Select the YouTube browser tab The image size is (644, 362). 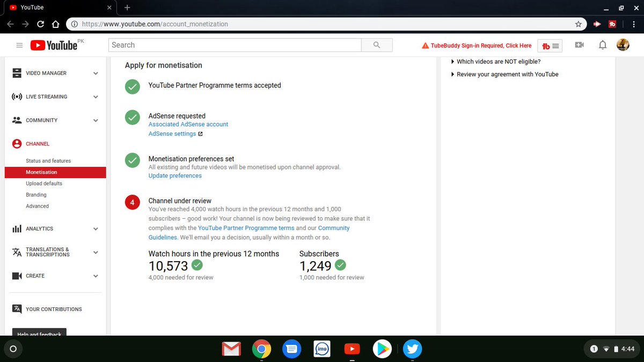pyautogui.click(x=59, y=8)
